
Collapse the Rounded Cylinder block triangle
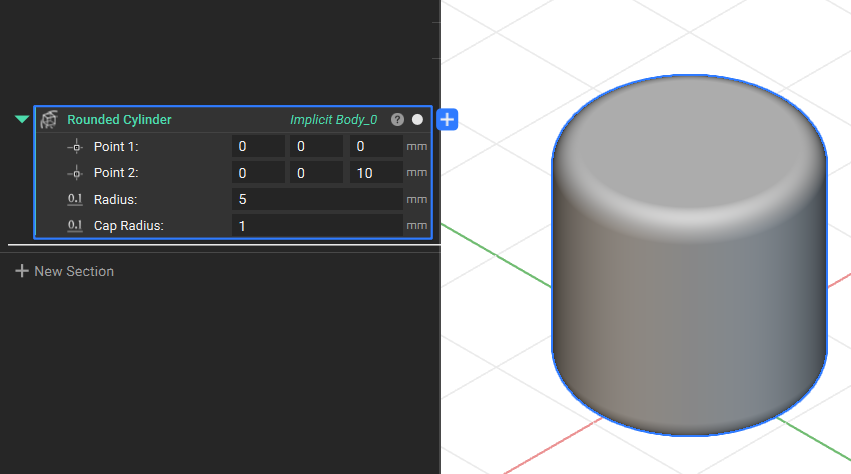click(x=22, y=119)
